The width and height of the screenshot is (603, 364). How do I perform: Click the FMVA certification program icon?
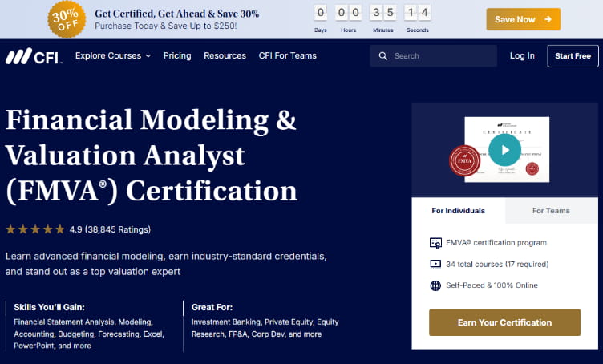pyautogui.click(x=435, y=243)
